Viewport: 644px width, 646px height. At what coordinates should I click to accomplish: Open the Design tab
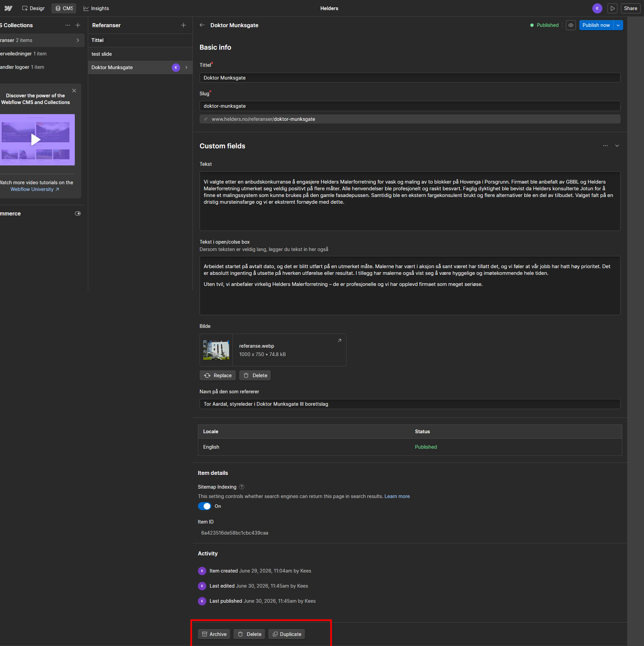point(33,8)
